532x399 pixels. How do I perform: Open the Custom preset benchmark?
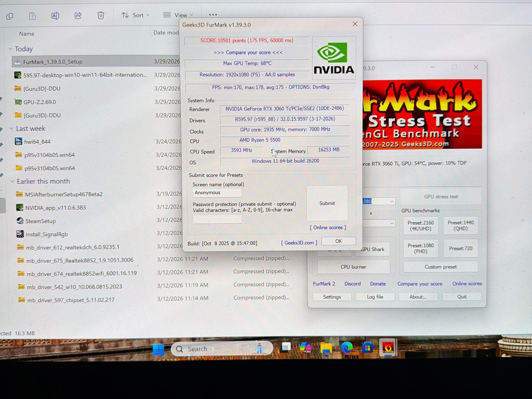click(441, 267)
